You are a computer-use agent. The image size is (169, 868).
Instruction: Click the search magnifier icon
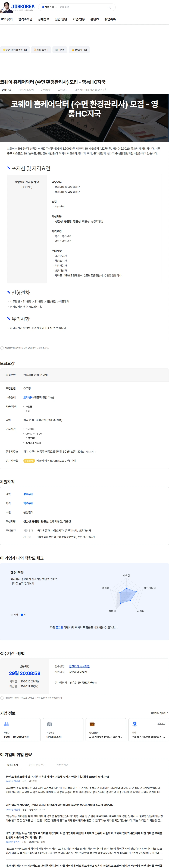pyautogui.click(x=109, y=7)
